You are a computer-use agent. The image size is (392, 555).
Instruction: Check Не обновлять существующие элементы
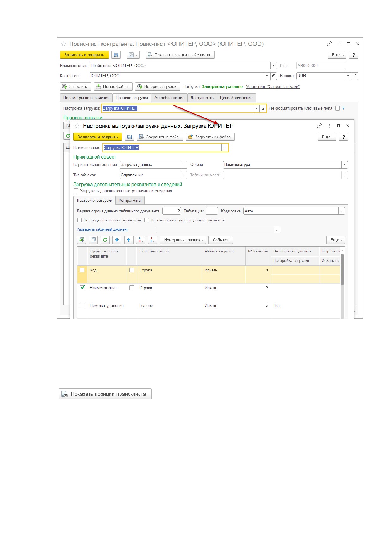(146, 220)
